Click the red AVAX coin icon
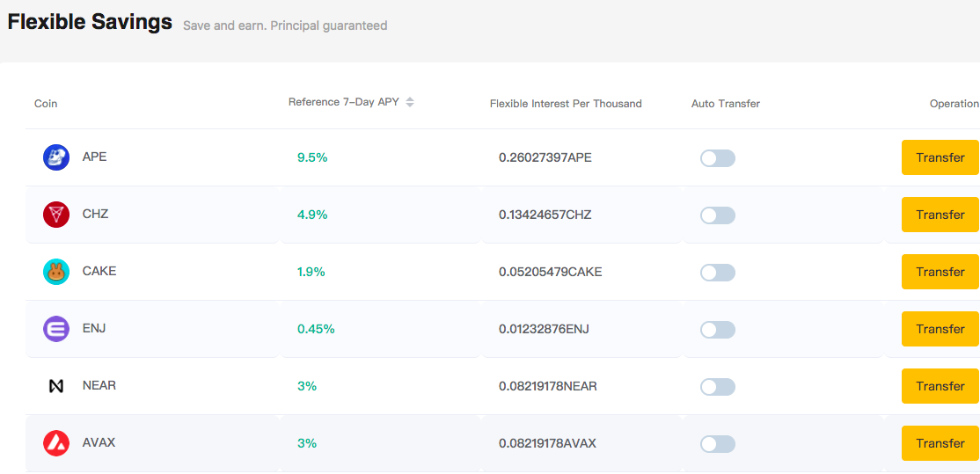The image size is (980, 474). tap(56, 443)
